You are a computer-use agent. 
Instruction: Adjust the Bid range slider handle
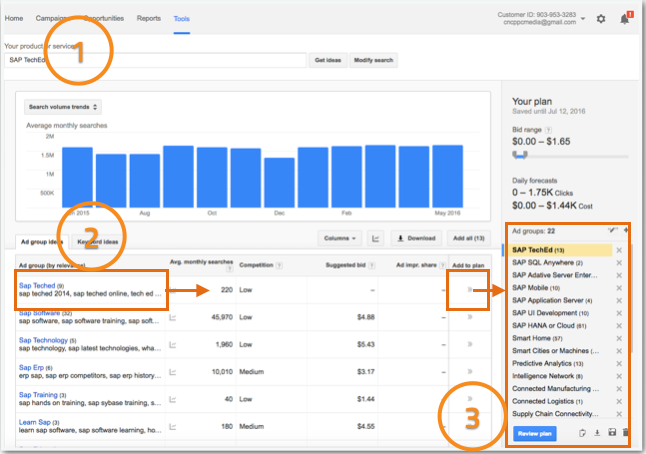point(518,156)
